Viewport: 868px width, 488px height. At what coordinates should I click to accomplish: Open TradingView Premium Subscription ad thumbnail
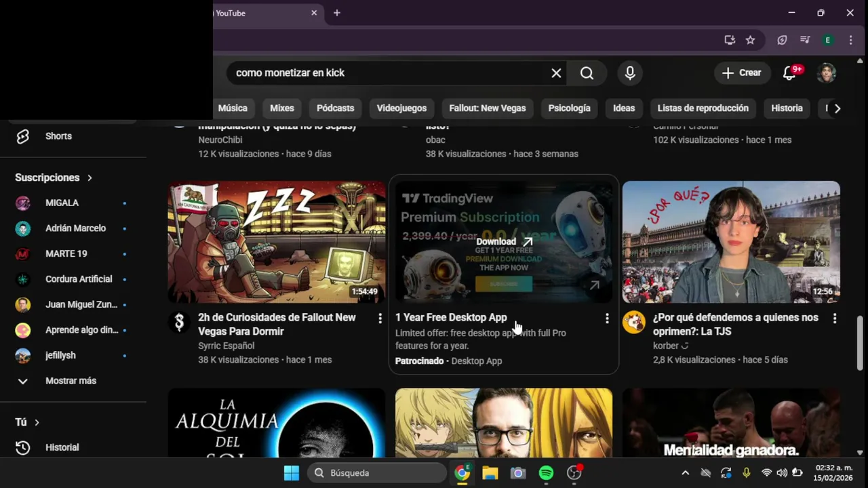504,242
